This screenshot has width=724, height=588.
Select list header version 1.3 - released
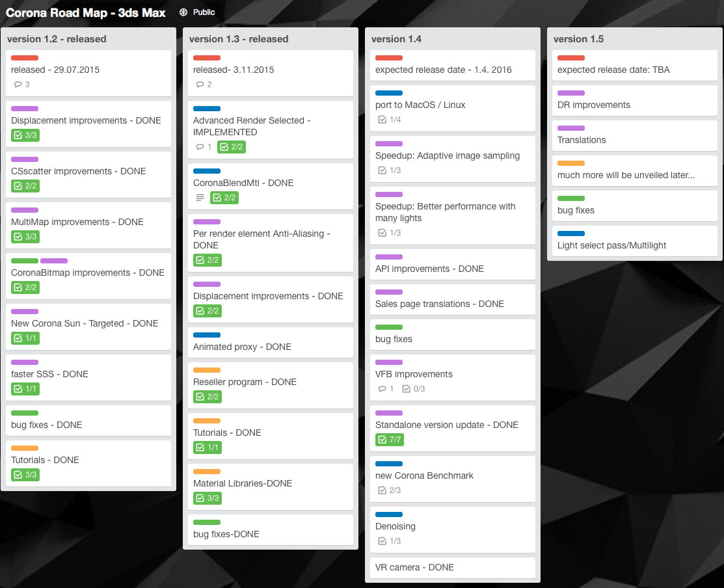click(239, 39)
